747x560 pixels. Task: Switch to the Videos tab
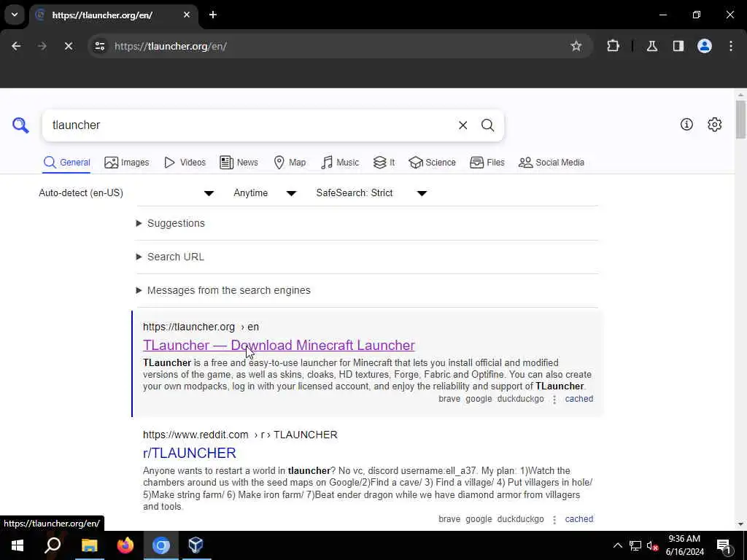point(185,163)
